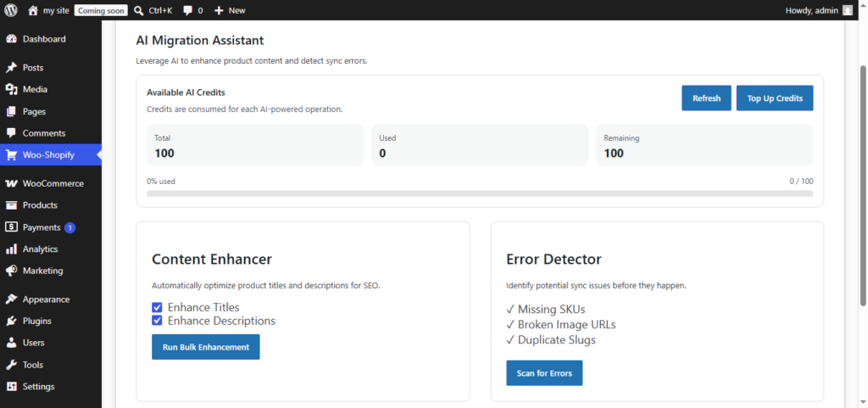This screenshot has width=868, height=408.
Task: Click the Enhance Descriptions label text
Action: 221,321
